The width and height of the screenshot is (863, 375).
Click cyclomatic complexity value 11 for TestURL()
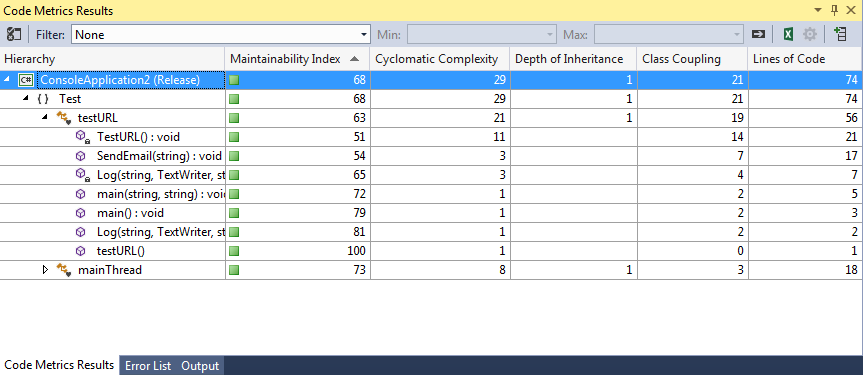tap(500, 137)
